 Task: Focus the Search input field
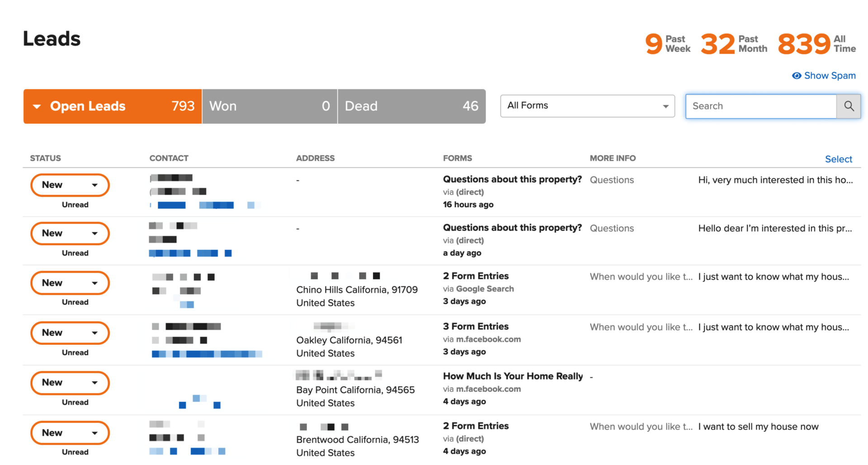(761, 106)
